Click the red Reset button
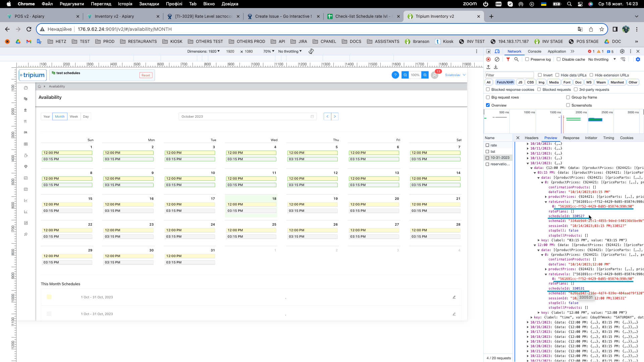Viewport: 644px width, 362px height. click(146, 75)
